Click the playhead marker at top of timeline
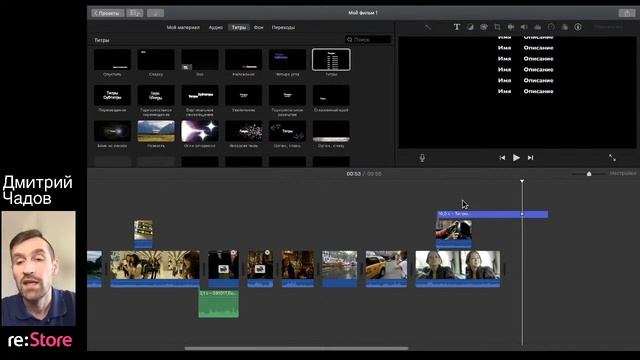The height and width of the screenshot is (360, 640). point(522,181)
